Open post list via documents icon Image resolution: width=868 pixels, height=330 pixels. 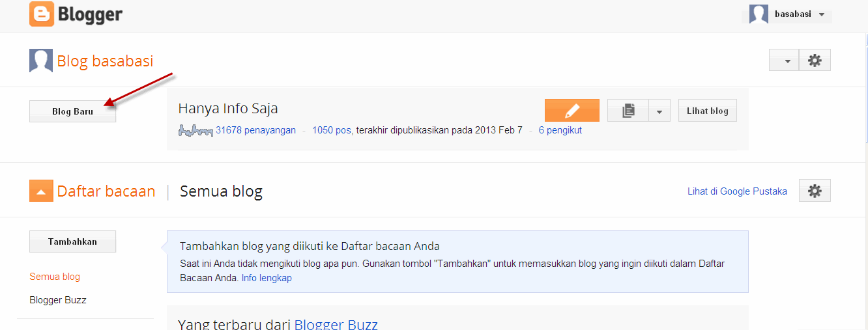(x=628, y=111)
